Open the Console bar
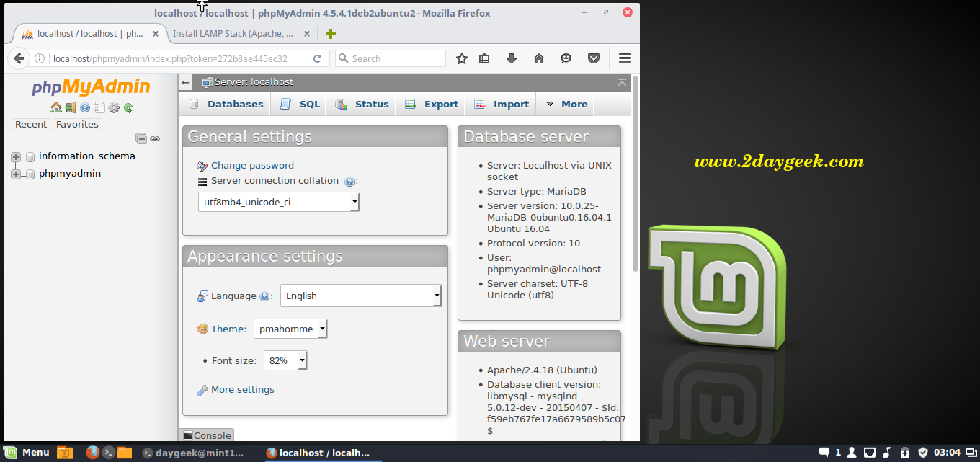 click(207, 435)
